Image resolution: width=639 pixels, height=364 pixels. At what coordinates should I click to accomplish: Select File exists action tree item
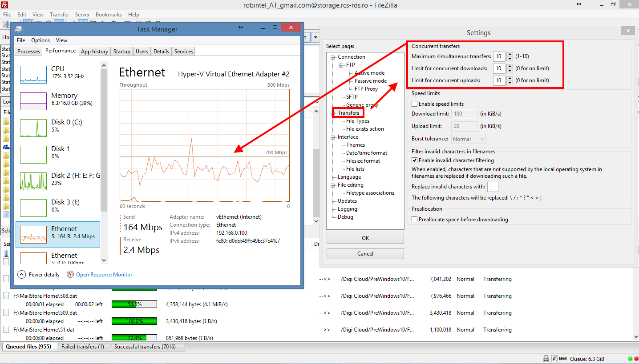click(x=365, y=129)
